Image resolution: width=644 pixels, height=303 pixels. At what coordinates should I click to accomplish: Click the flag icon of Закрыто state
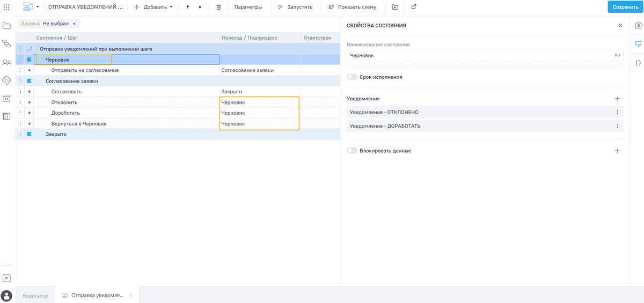[x=29, y=134]
